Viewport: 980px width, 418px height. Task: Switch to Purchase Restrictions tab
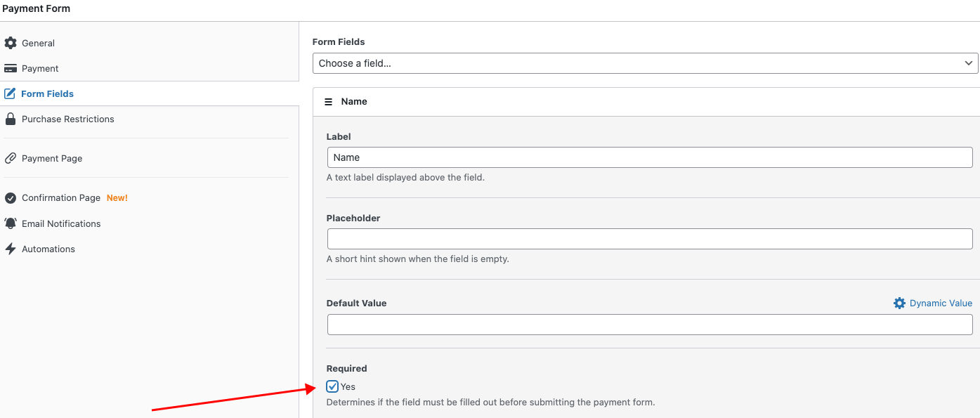pos(67,119)
